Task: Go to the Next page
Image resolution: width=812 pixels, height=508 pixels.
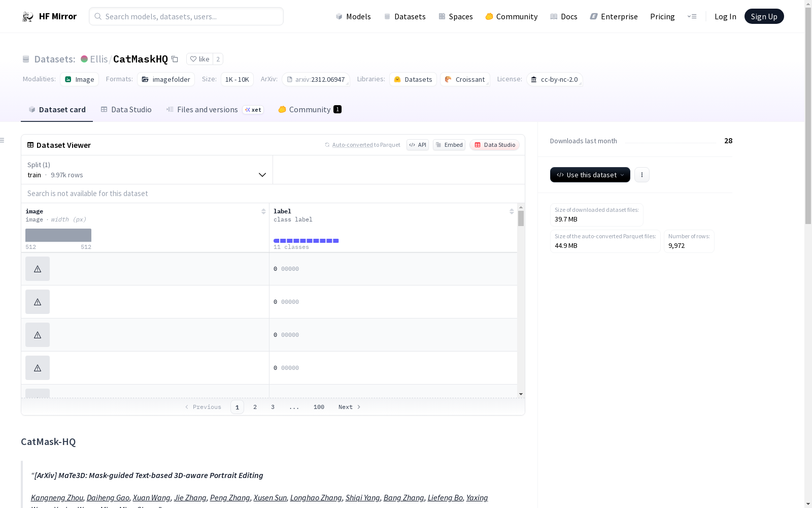Action: tap(350, 407)
